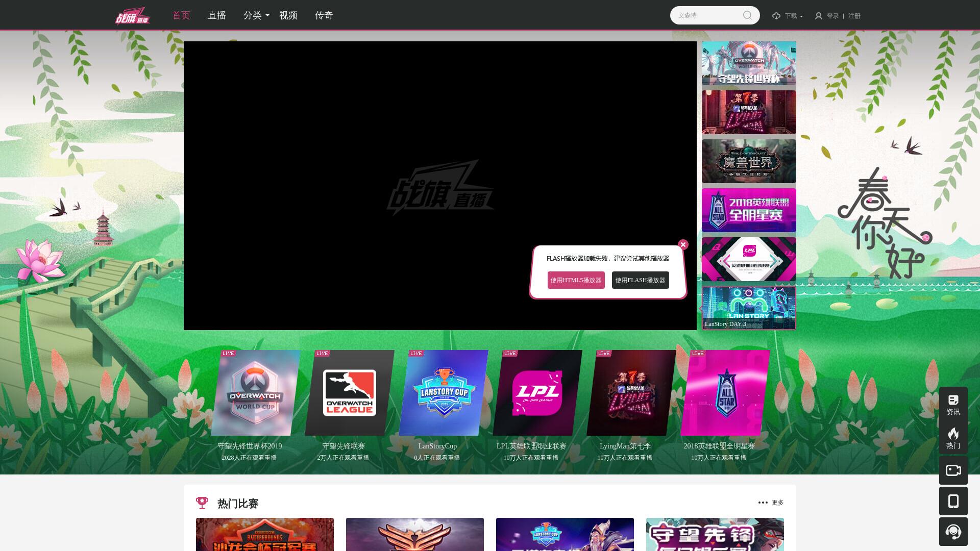This screenshot has height=551, width=980.
Task: Click the cloud download icon
Action: 776,16
